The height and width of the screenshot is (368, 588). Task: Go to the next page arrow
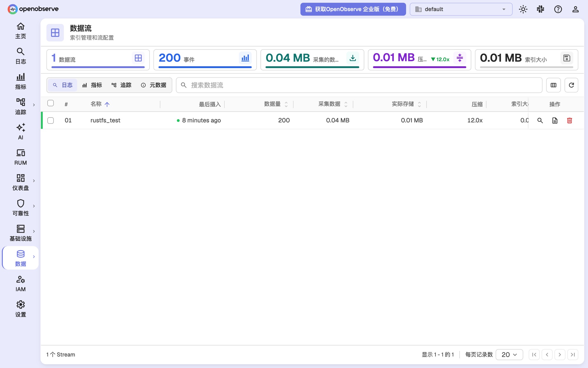click(x=560, y=354)
